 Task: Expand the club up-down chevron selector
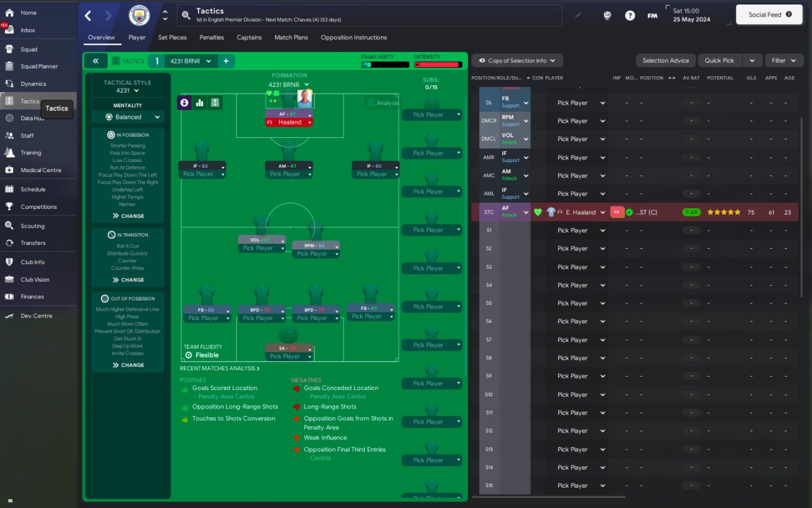(165, 16)
